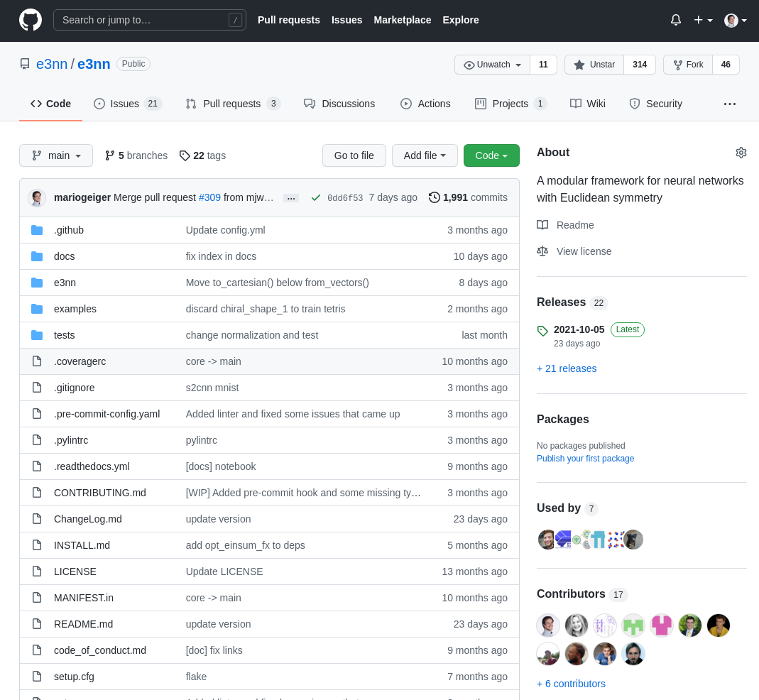Open commit hash 0dd6f53
This screenshot has width=759, height=700.
point(345,197)
